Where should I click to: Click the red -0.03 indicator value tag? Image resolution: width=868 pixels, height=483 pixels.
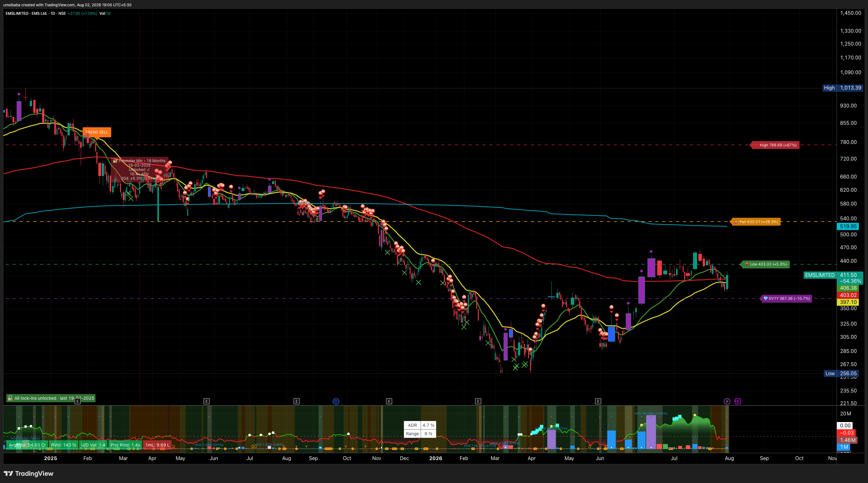point(846,433)
